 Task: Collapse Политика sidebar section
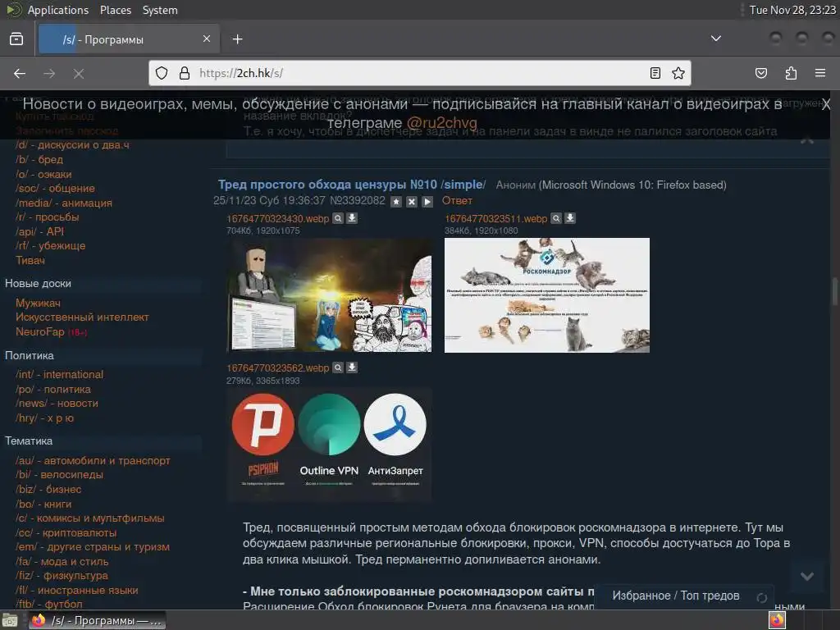tap(30, 356)
